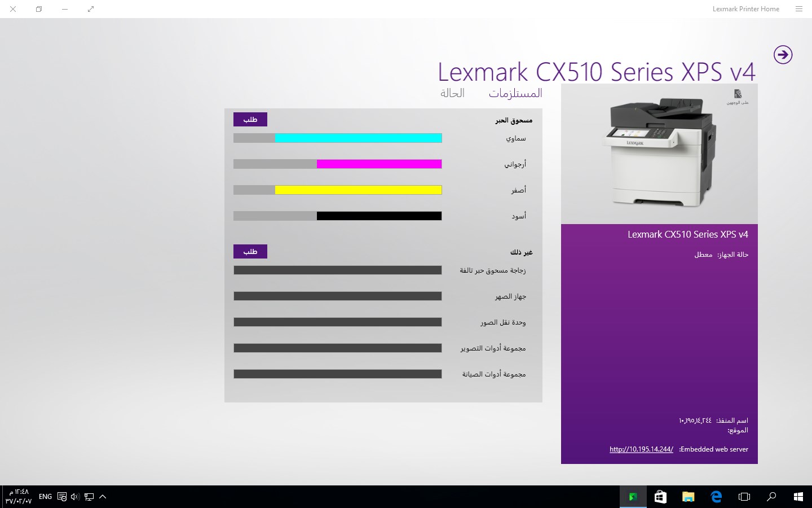Open network icon in system tray

[x=89, y=497]
